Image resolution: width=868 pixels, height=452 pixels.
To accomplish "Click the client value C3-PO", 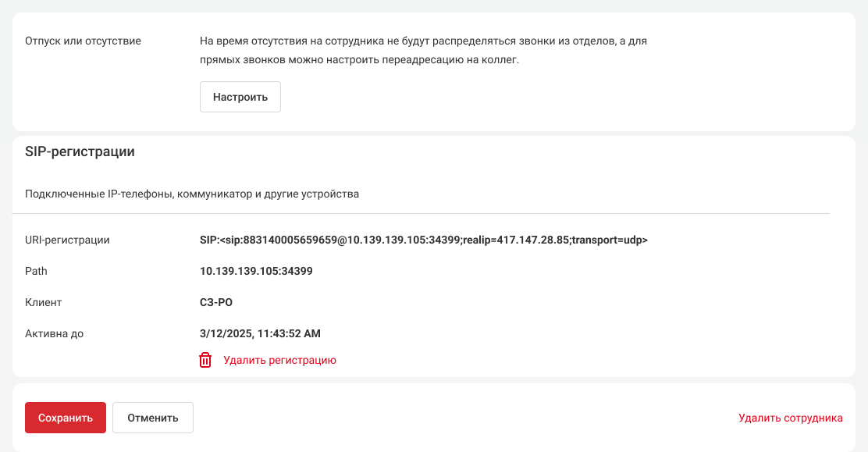I will pos(216,302).
